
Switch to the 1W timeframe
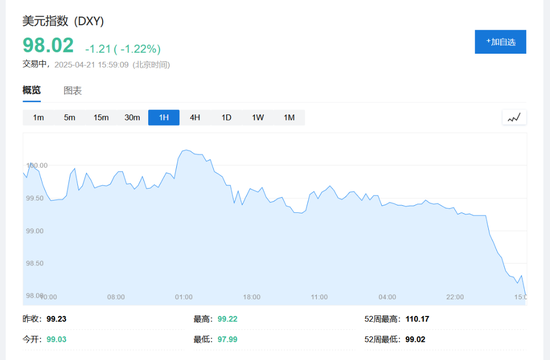(x=258, y=118)
